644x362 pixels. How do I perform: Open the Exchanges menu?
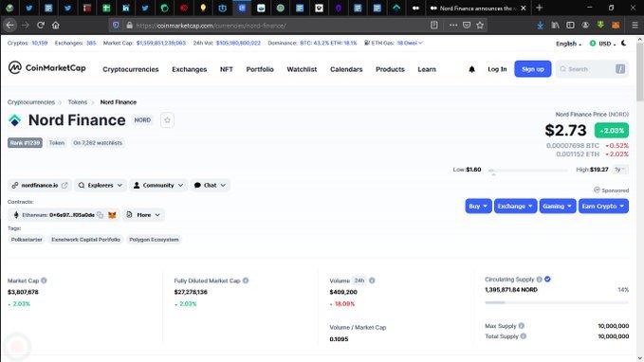[x=190, y=69]
